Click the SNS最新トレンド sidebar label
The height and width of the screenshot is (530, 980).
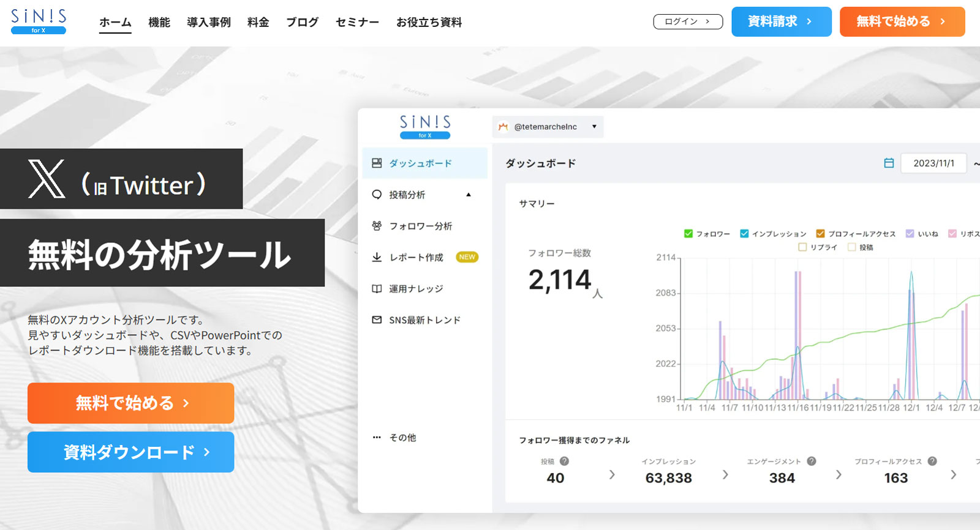click(424, 320)
